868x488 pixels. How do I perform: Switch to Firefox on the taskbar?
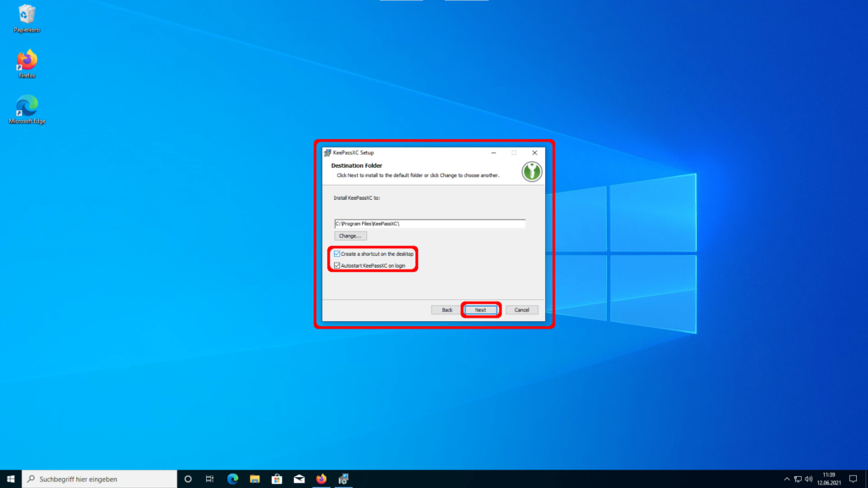[321, 480]
